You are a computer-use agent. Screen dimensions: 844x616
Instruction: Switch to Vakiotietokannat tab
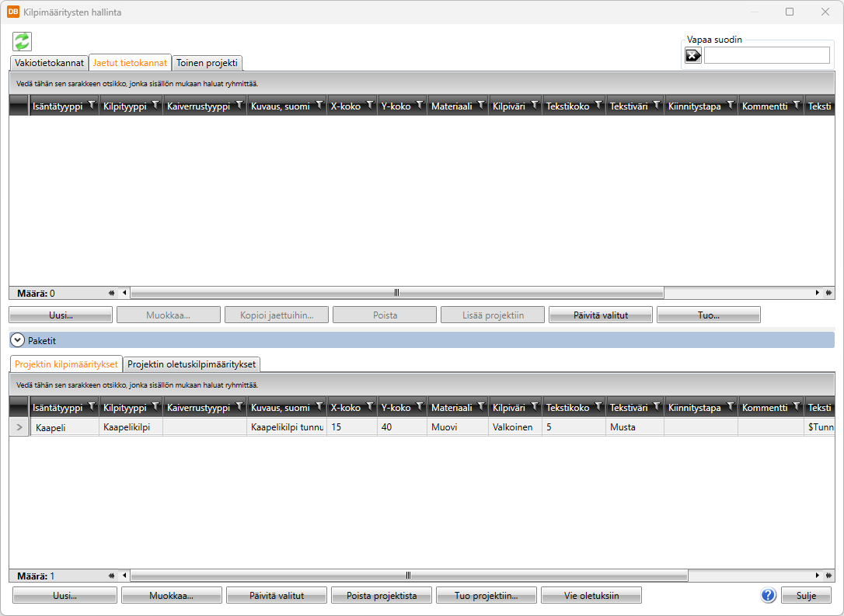coord(49,63)
